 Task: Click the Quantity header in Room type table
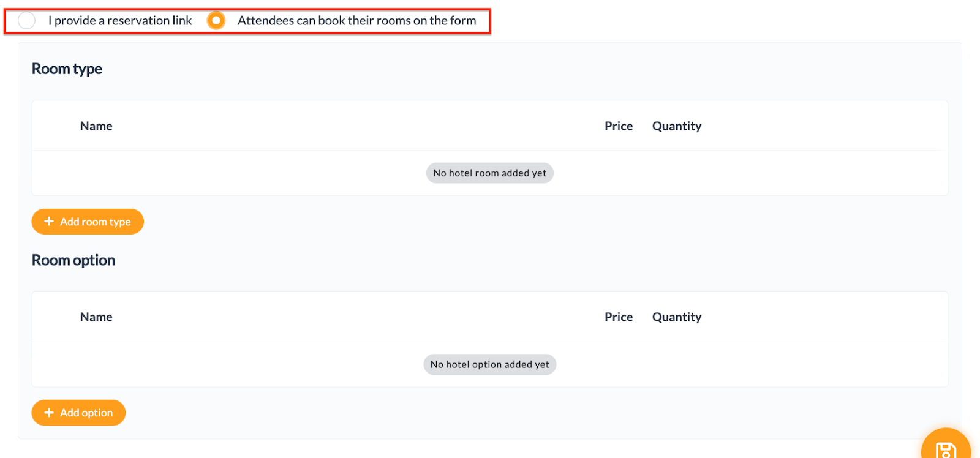pos(677,126)
